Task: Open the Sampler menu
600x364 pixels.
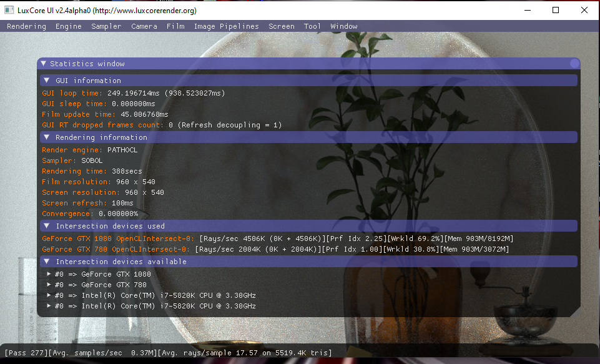Action: coord(106,26)
